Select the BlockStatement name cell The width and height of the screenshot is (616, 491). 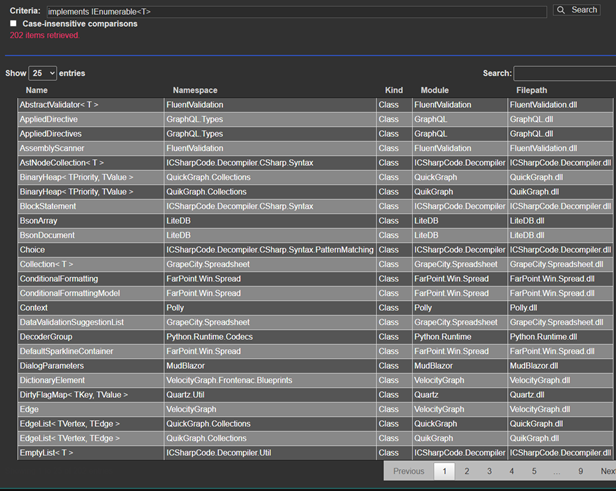coord(90,207)
